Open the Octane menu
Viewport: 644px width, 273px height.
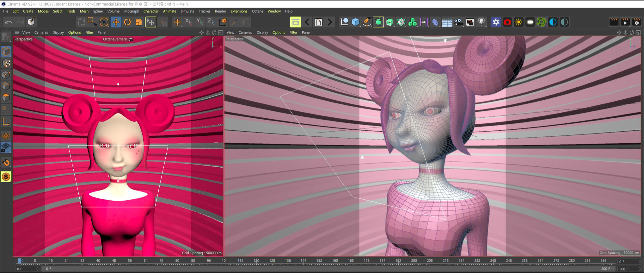(257, 11)
